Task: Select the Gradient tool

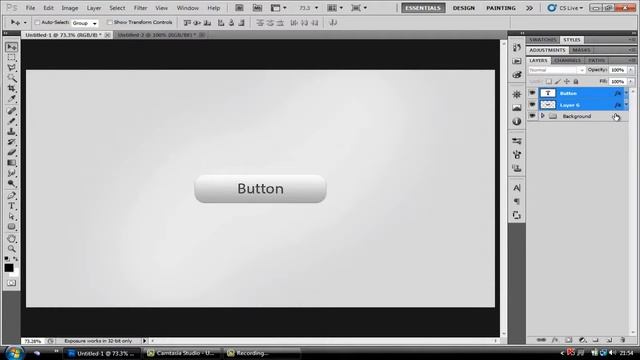Action: click(x=11, y=163)
